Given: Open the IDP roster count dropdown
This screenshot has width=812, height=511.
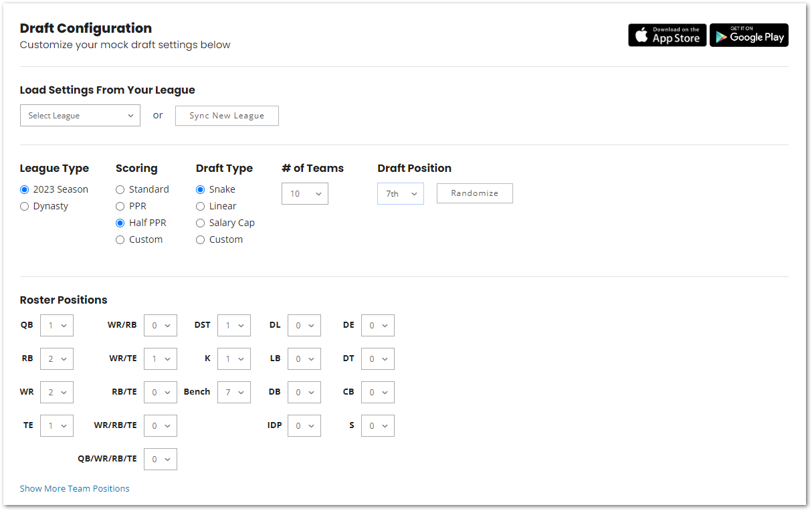Looking at the screenshot, I should pyautogui.click(x=304, y=425).
